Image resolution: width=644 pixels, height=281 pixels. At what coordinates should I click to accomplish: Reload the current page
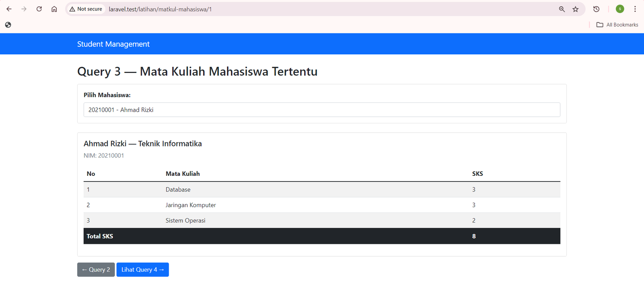click(39, 9)
